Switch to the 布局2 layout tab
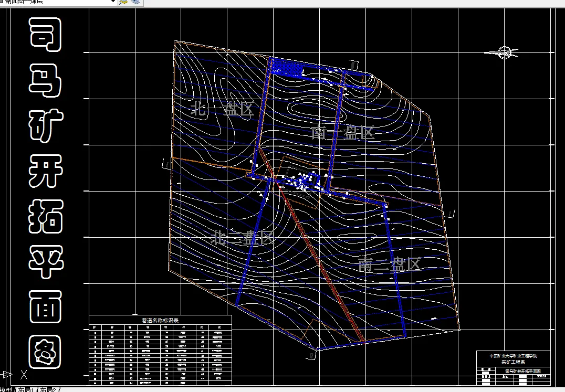 49,390
